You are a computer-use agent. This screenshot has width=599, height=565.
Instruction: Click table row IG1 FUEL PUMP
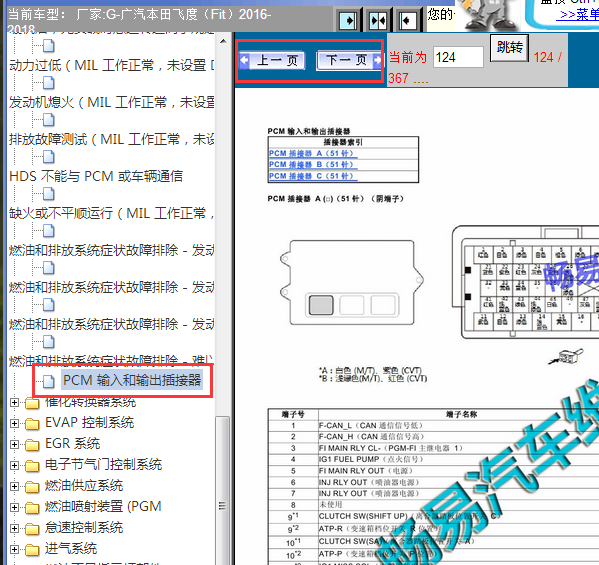(433, 459)
